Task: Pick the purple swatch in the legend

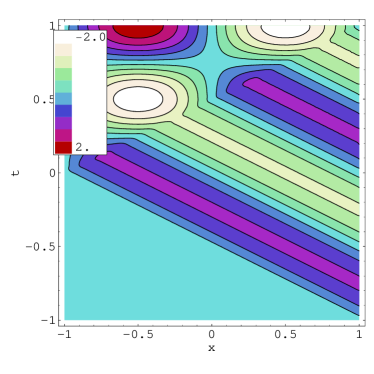Action: pyautogui.click(x=63, y=123)
